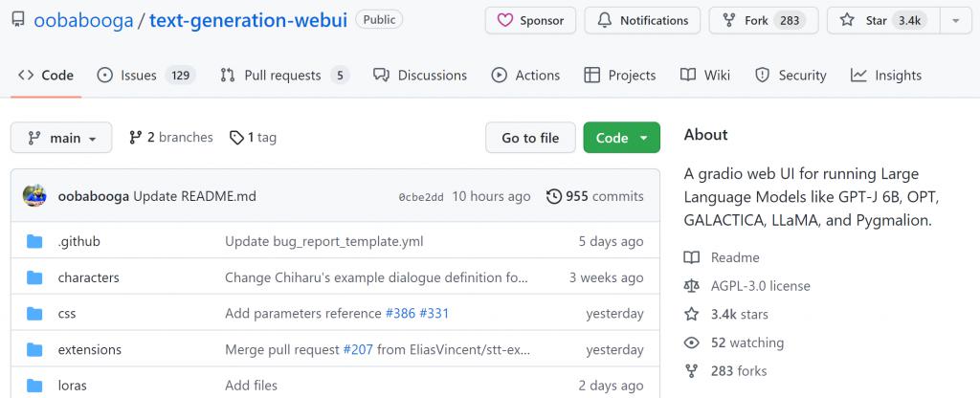Open the Notifications bell button
This screenshot has height=398, width=980.
(642, 21)
